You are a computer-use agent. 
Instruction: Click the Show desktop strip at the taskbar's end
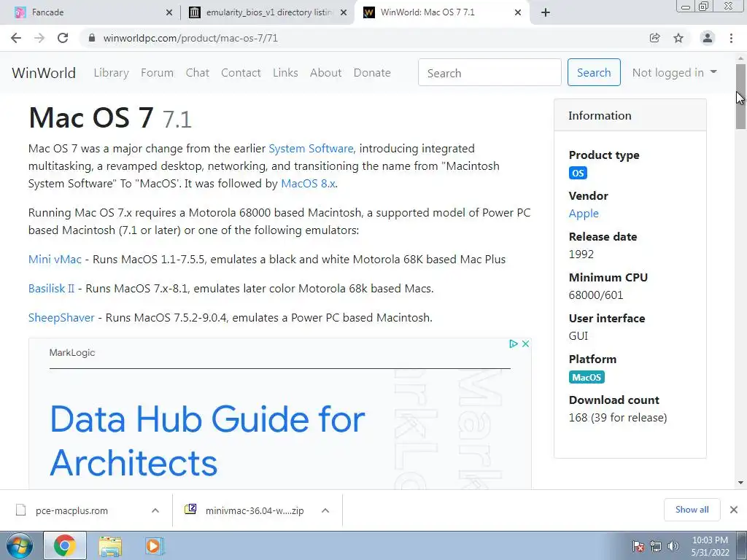(742, 545)
